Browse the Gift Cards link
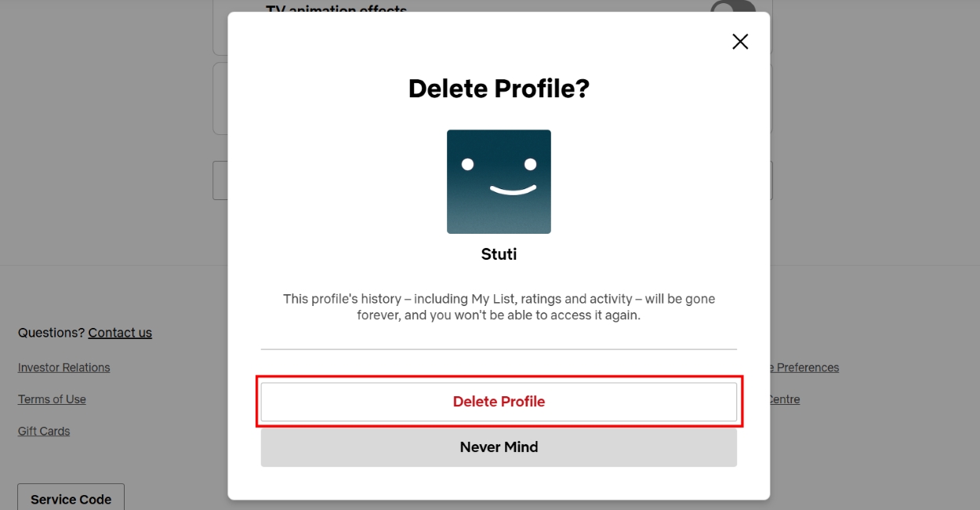 click(43, 430)
